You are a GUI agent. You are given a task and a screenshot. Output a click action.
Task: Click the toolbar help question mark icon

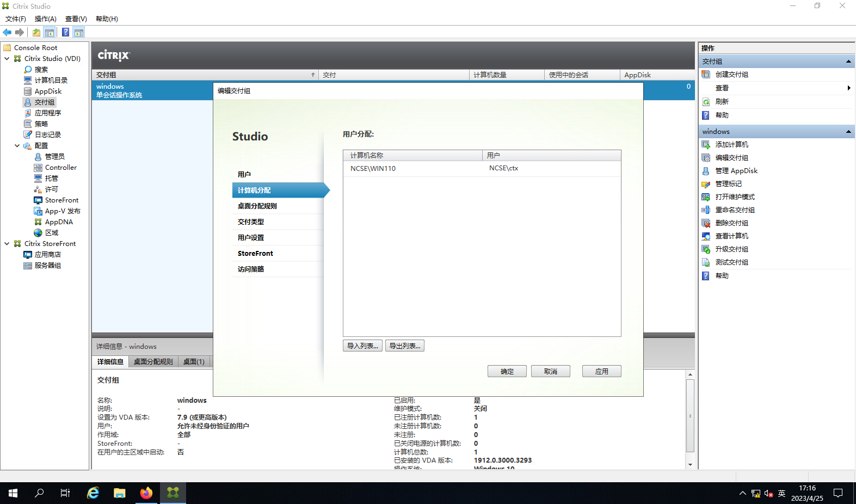[x=65, y=33]
